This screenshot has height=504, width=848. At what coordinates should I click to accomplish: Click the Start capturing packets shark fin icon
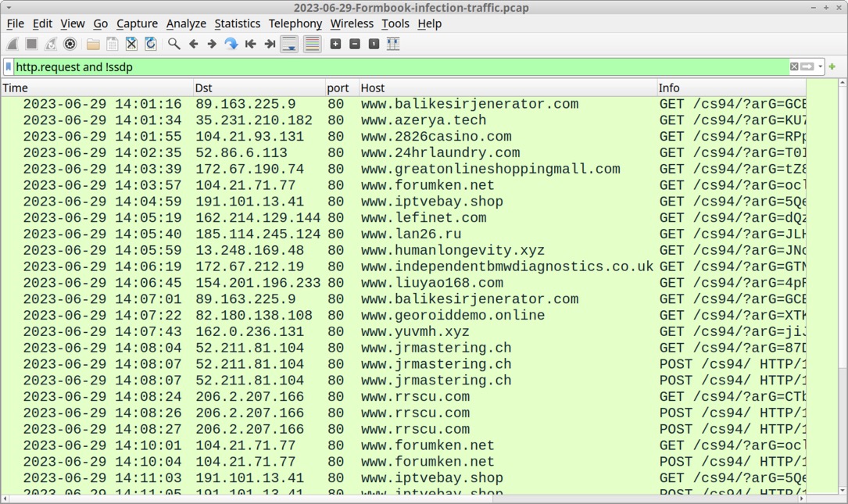click(13, 44)
